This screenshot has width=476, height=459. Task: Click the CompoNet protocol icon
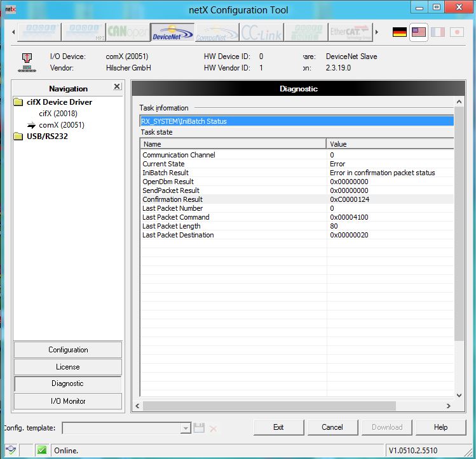coord(217,32)
